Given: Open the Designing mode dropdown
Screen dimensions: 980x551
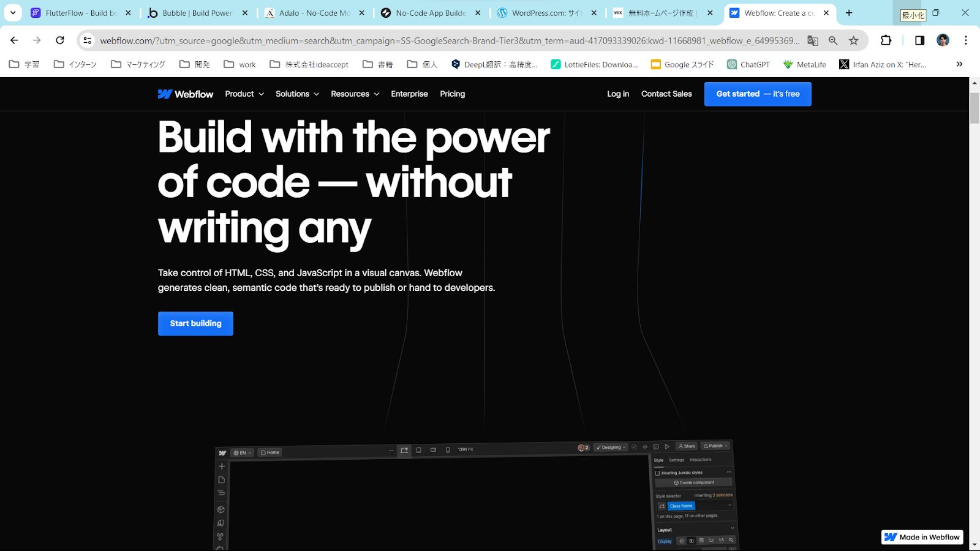Looking at the screenshot, I should pyautogui.click(x=611, y=448).
